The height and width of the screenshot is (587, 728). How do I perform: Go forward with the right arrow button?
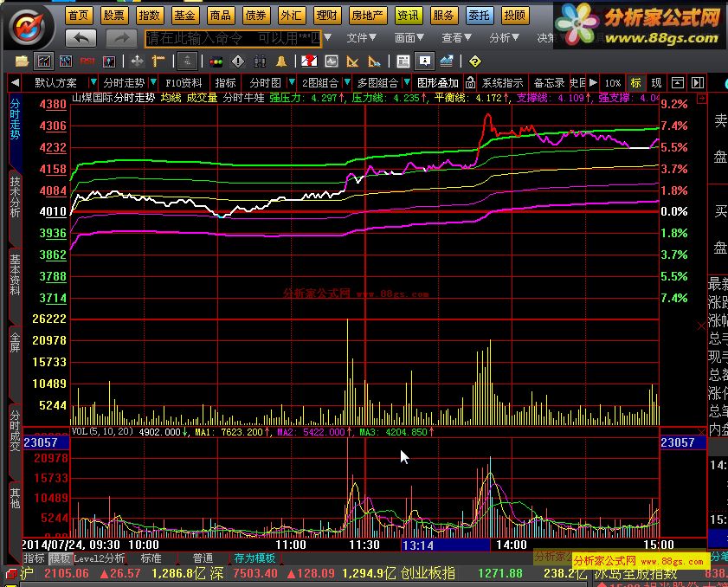click(122, 38)
